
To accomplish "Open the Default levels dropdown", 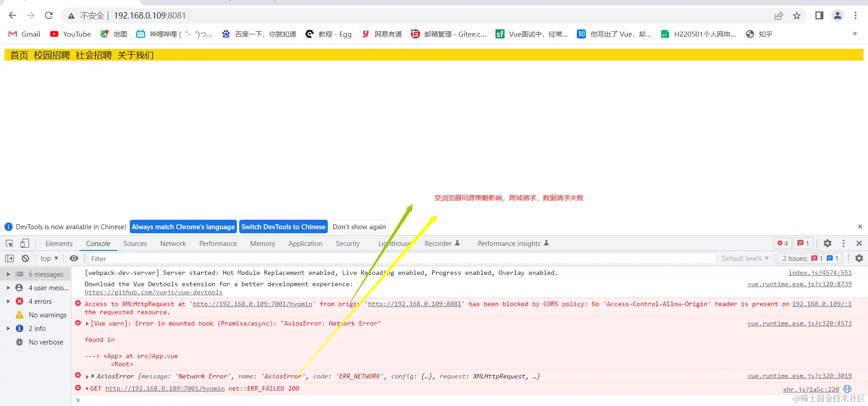I will 745,258.
